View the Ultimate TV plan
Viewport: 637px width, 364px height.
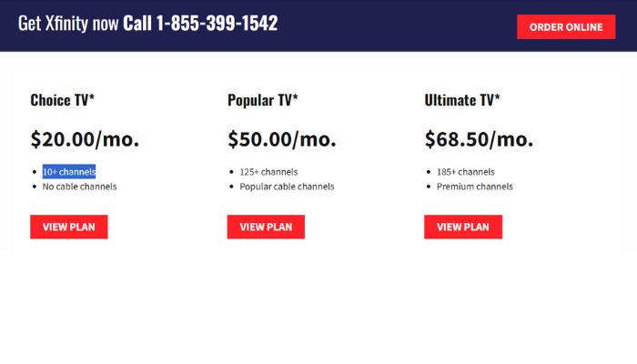[x=462, y=227]
